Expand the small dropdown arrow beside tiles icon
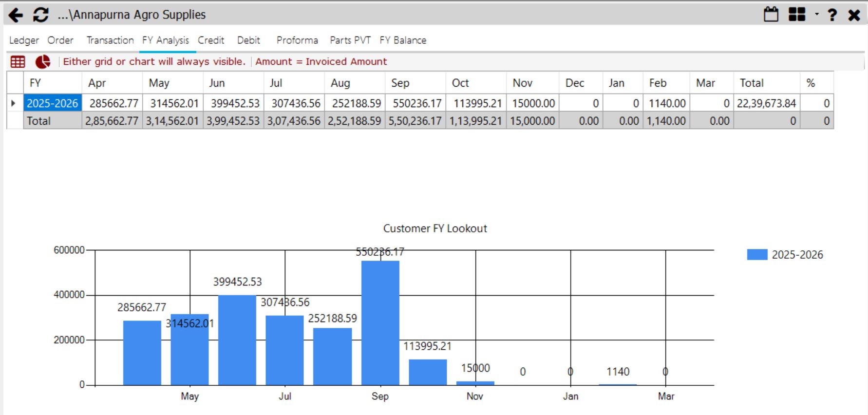 pyautogui.click(x=817, y=14)
